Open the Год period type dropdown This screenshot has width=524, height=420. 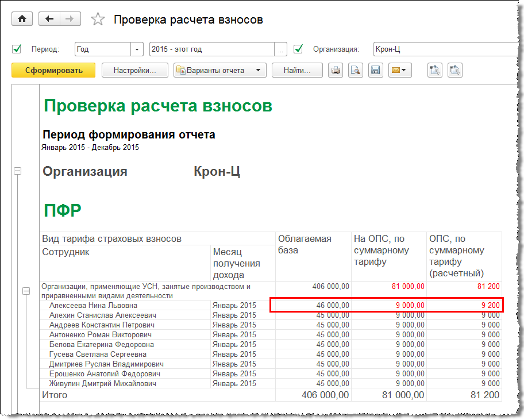(x=137, y=49)
